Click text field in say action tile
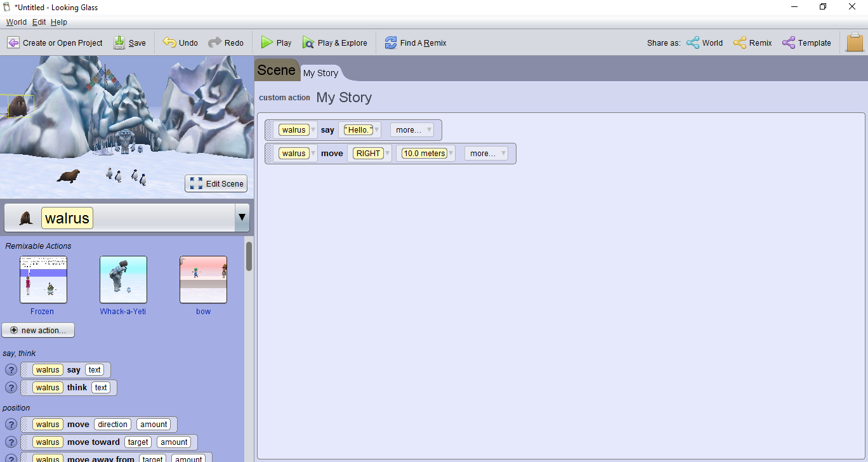The image size is (868, 462). point(95,370)
